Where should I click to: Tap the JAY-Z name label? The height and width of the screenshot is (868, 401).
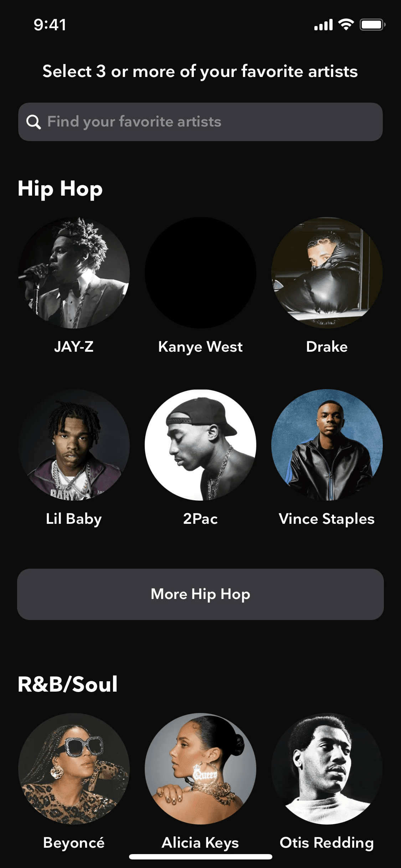tap(74, 347)
